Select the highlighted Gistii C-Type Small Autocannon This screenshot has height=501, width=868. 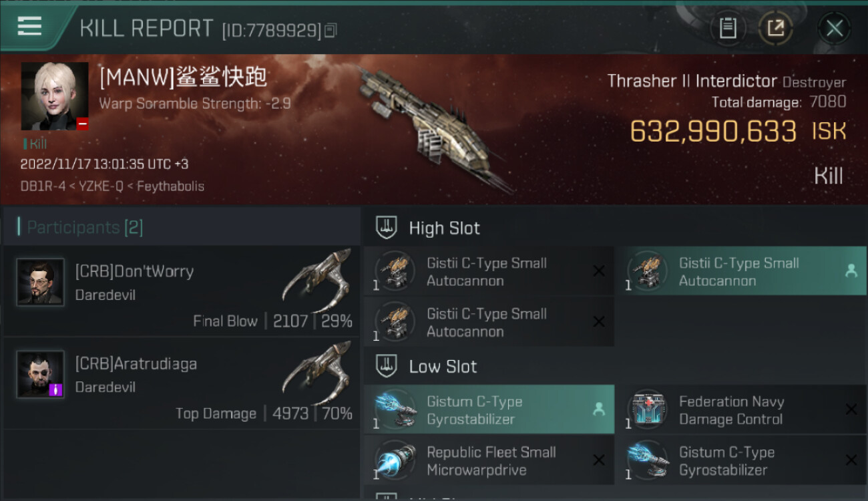click(x=740, y=272)
